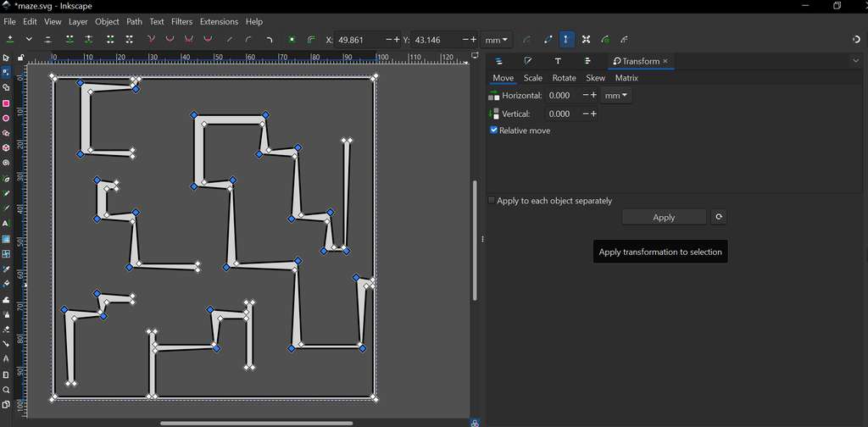Viewport: 868px width, 427px height.
Task: Open the Align and Distribute panel tab
Action: point(587,61)
